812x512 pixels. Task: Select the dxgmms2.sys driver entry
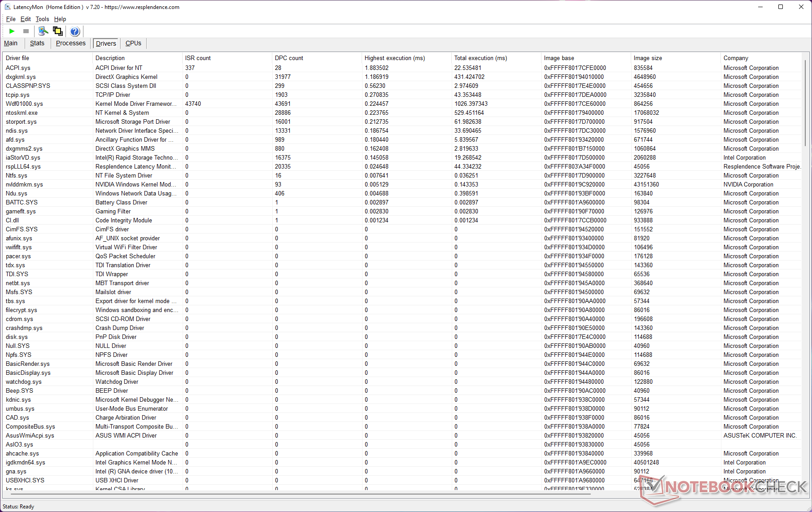point(24,148)
